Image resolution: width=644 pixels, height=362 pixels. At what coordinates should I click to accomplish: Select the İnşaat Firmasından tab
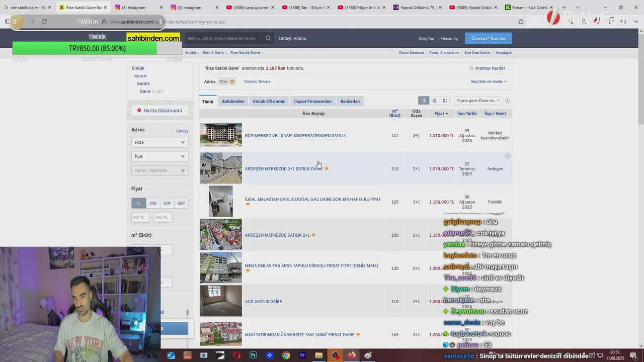[313, 101]
